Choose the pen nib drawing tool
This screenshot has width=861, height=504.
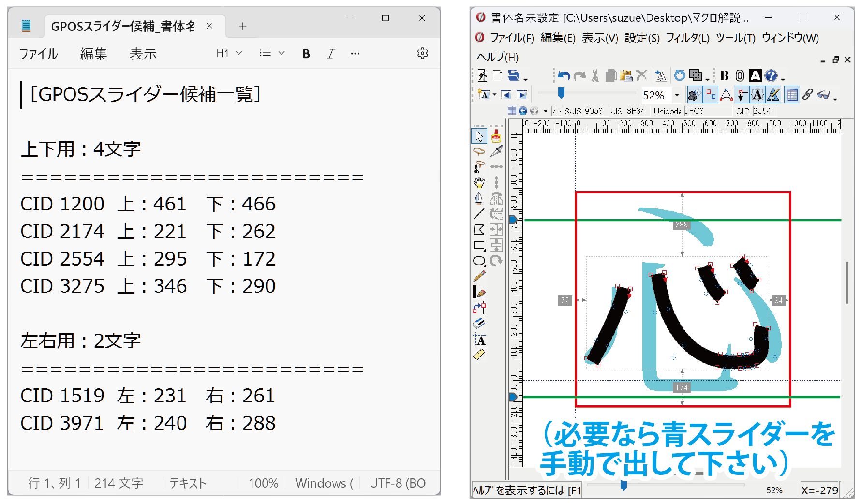click(479, 198)
